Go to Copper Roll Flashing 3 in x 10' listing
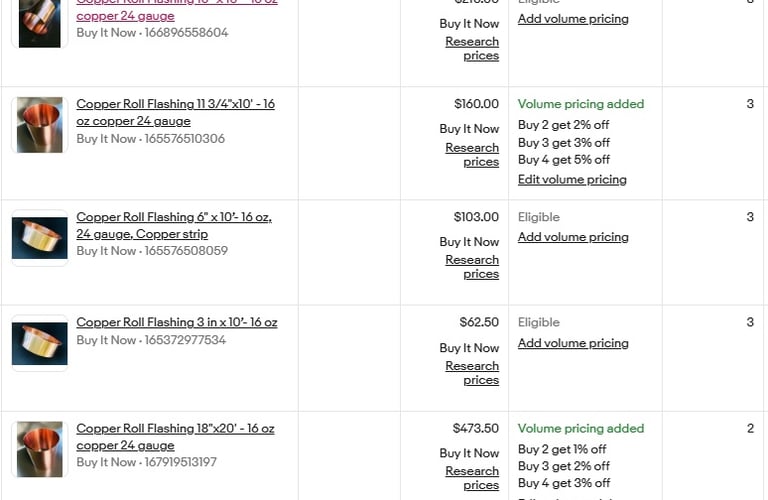The image size is (768, 500). point(176,322)
